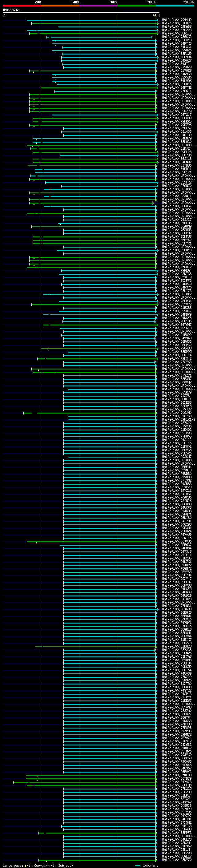Select the UniRef100_Q8GLE7 label
This screenshot has width=197, height=868.
pyautogui.click(x=177, y=856)
